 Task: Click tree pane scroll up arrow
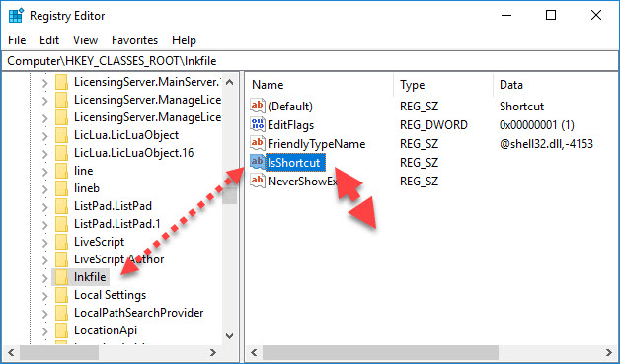229,82
